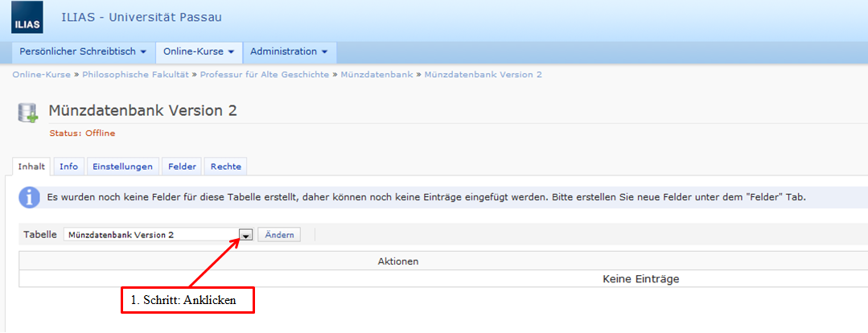Screen dimensions: 868x333
Task: Expand the Online-Kurse menu
Action: click(x=199, y=51)
